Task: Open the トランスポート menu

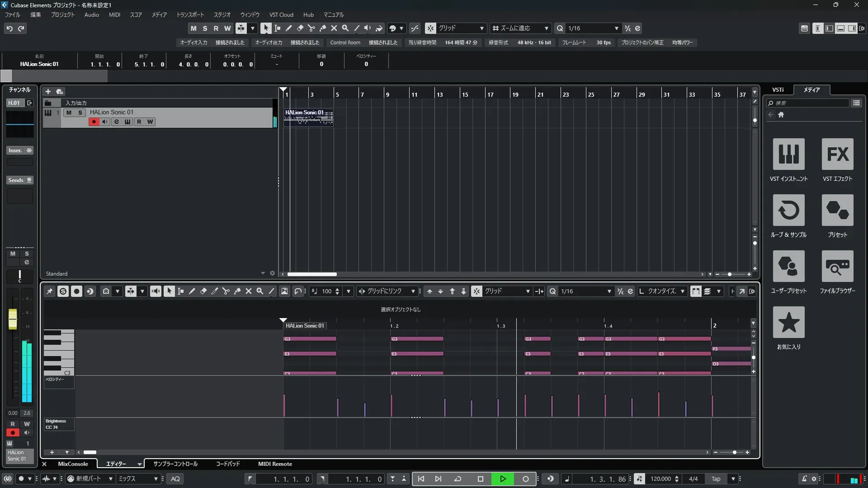Action: tap(190, 14)
